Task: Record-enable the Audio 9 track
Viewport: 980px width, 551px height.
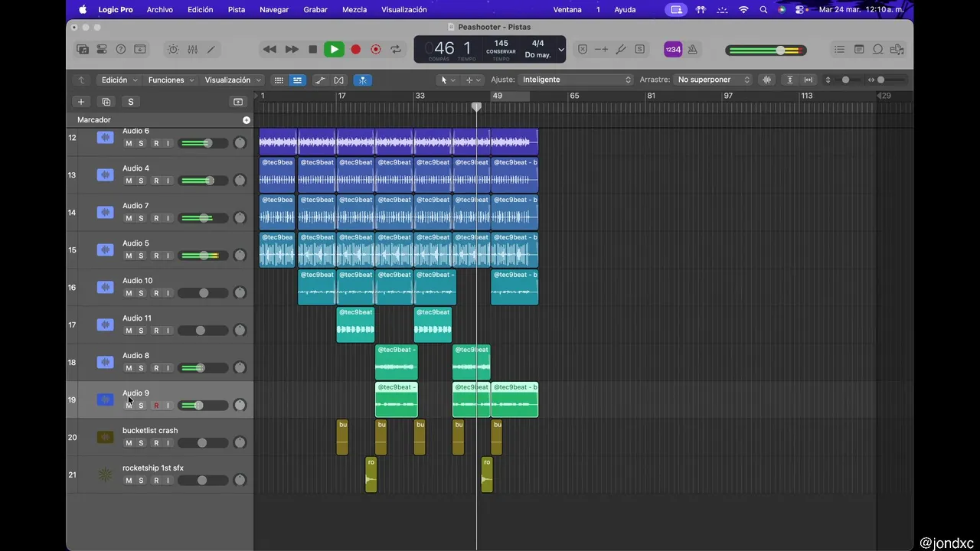Action: pos(156,406)
